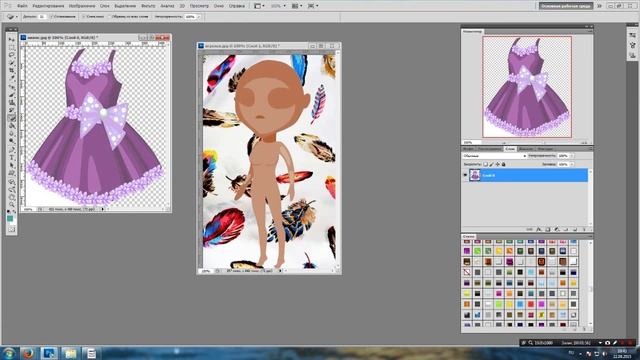Open dress document status bar arrow menu
This screenshot has height=360, width=640.
point(102,209)
